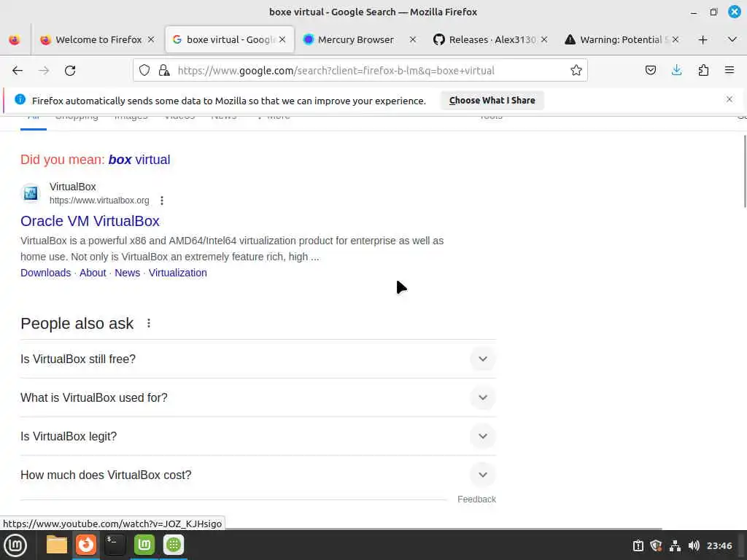Image resolution: width=747 pixels, height=560 pixels.
Task: Click Choose What I Share button
Action: [492, 101]
